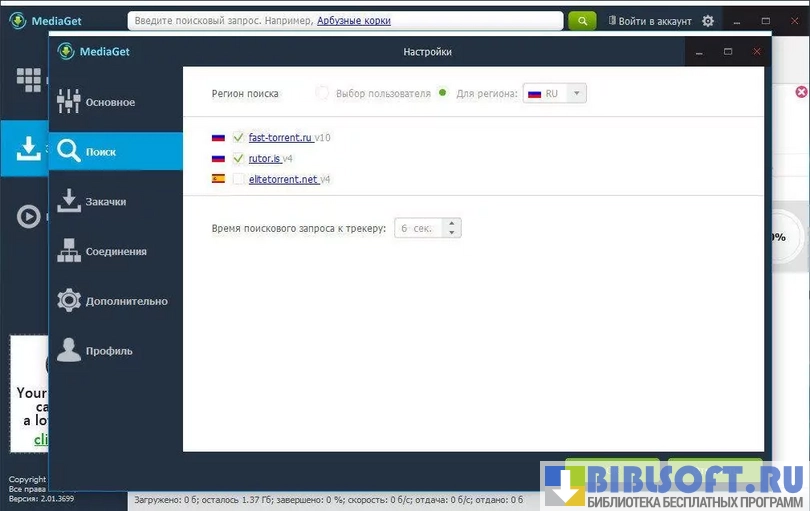Enable the elitetorrent.net tracker checkbox
810x511 pixels.
pos(238,179)
